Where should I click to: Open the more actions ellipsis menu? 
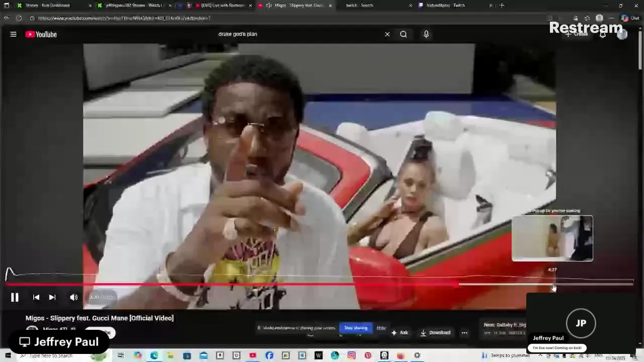pos(464,332)
